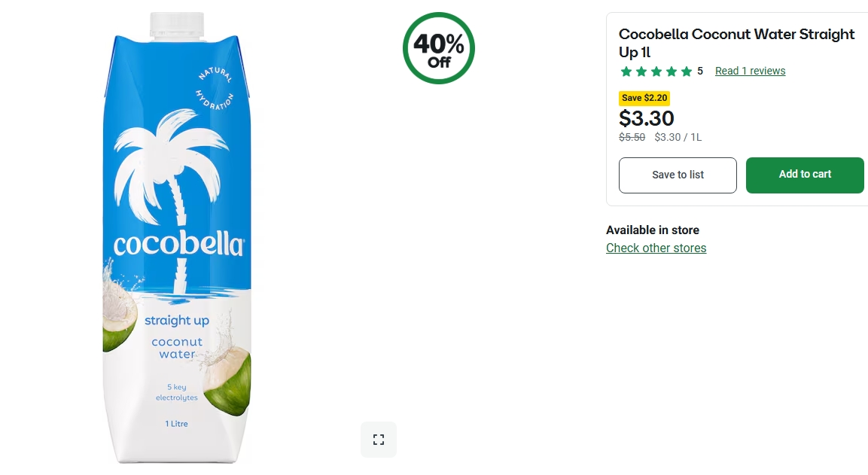The image size is (868, 475).
Task: Click the fifth green rating star
Action: 687,72
